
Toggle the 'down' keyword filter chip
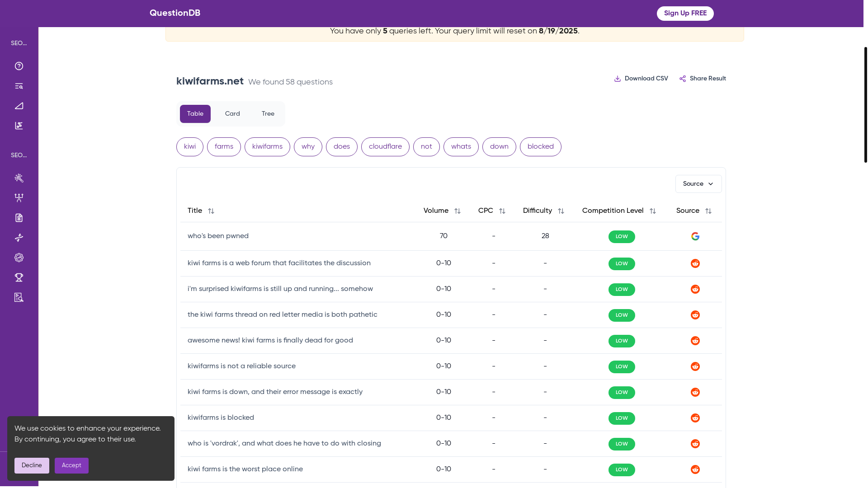coord(499,147)
